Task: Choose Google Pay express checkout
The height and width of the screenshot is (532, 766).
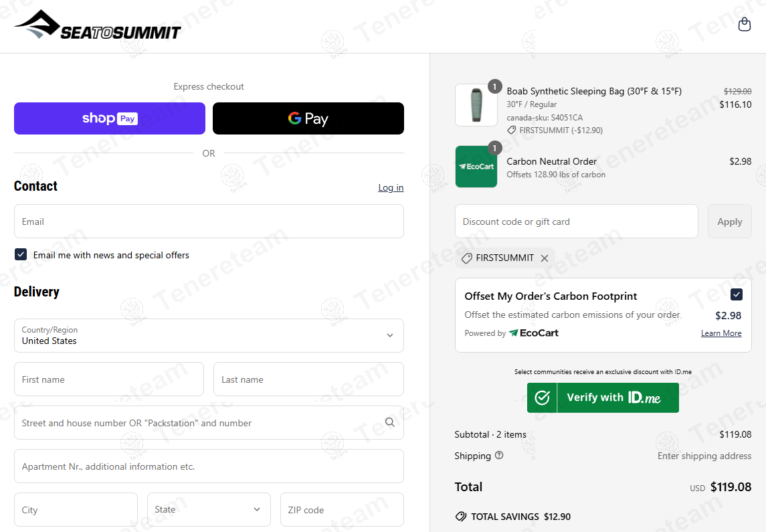Action: coord(308,118)
